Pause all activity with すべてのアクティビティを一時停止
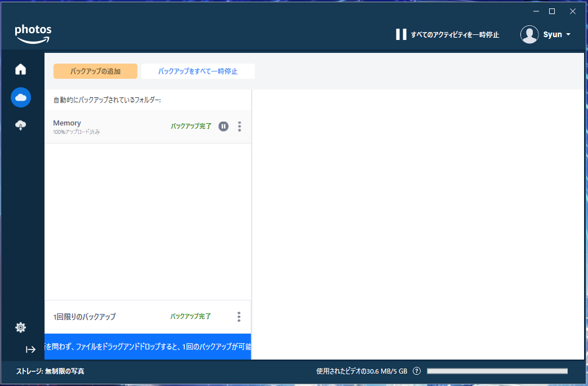The image size is (588, 386). 447,34
